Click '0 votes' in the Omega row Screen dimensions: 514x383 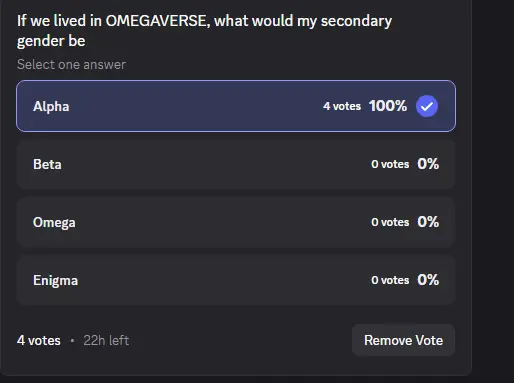point(390,222)
